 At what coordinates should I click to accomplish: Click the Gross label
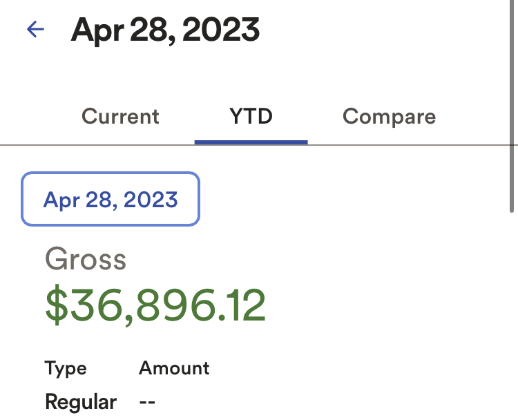[86, 260]
